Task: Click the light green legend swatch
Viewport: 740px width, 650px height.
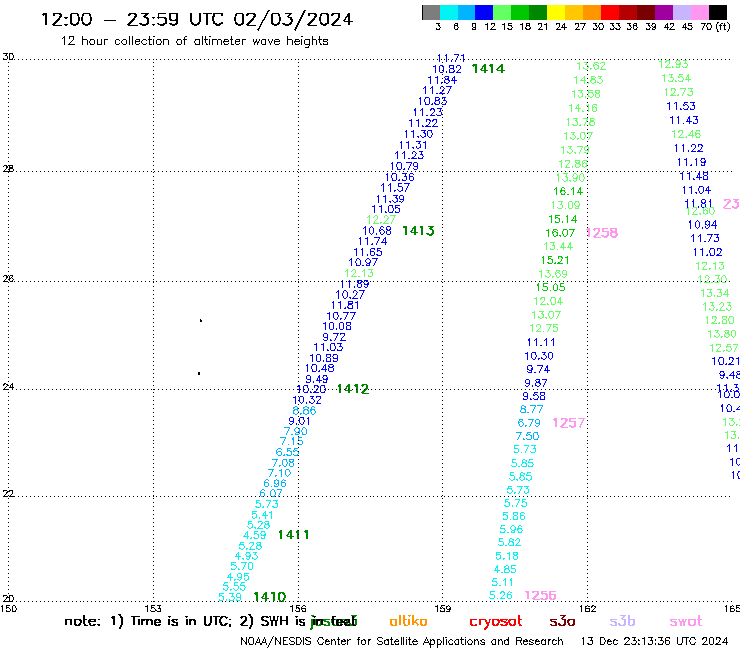Action: 502,12
